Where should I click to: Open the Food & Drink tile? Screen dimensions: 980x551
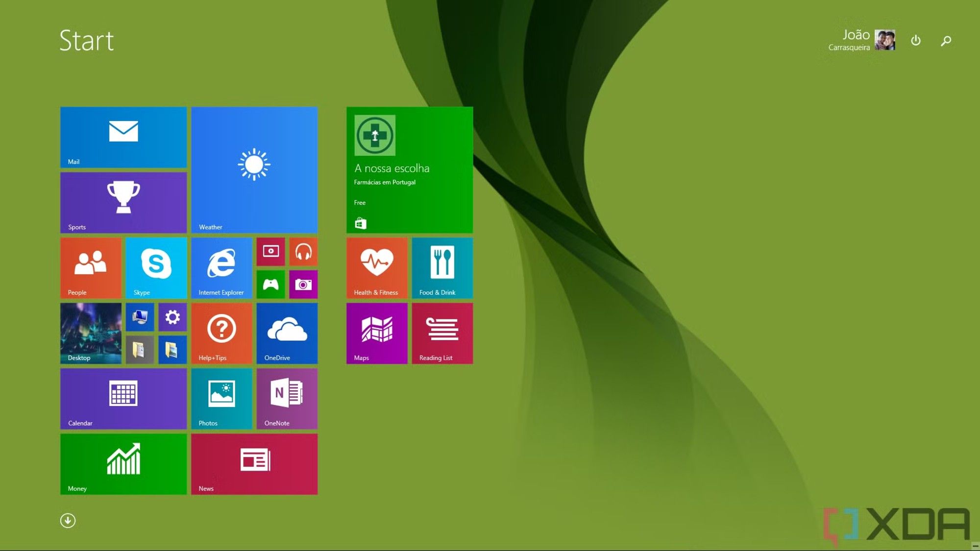[x=442, y=268]
